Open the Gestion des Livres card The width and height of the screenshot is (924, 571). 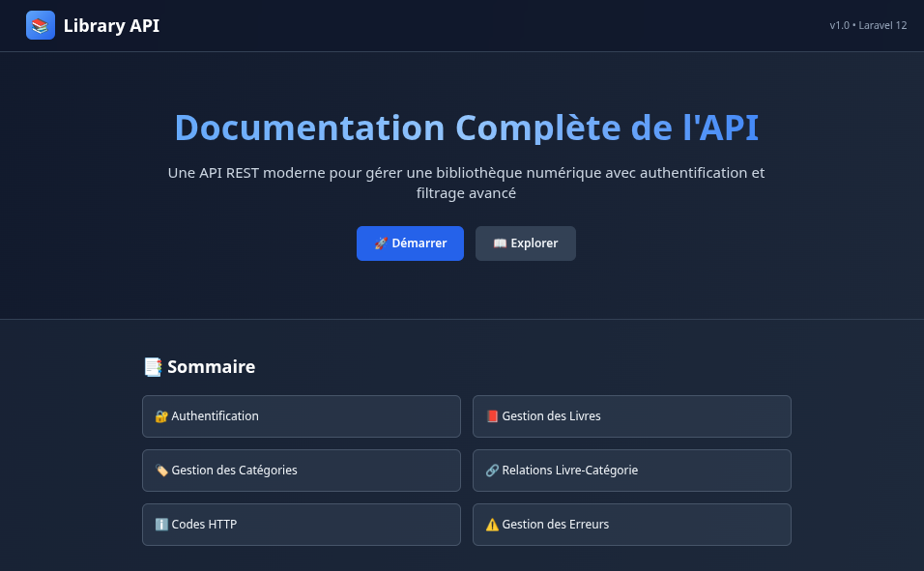pos(631,415)
